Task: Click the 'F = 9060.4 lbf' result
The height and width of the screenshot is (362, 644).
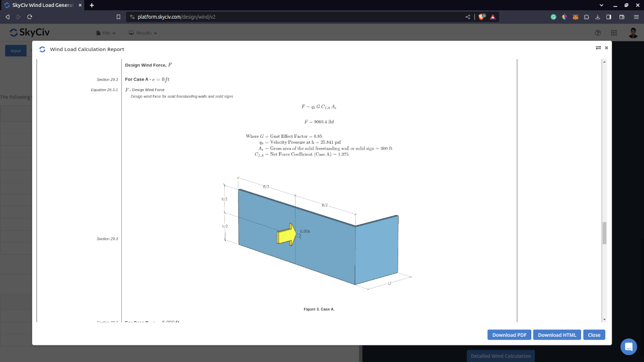Action: click(x=319, y=122)
